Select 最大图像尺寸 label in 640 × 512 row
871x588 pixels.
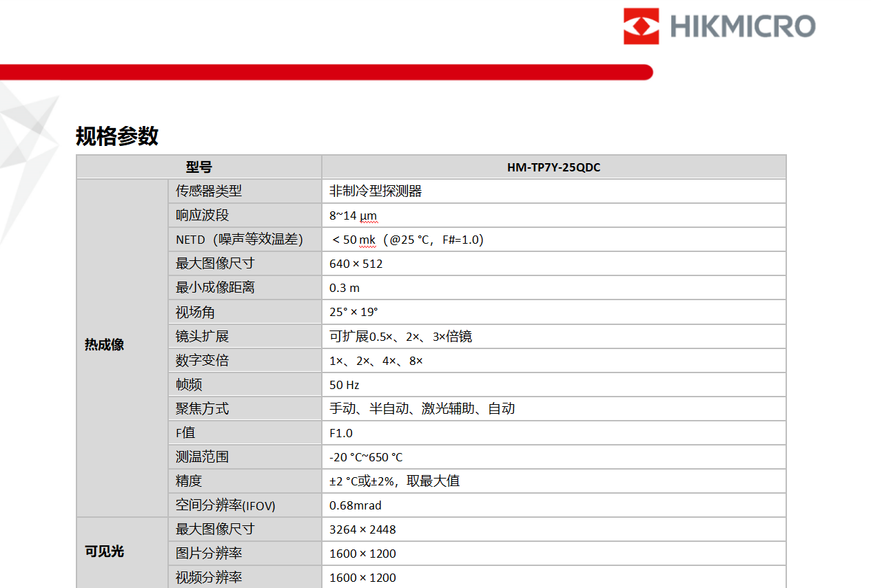[x=215, y=263]
